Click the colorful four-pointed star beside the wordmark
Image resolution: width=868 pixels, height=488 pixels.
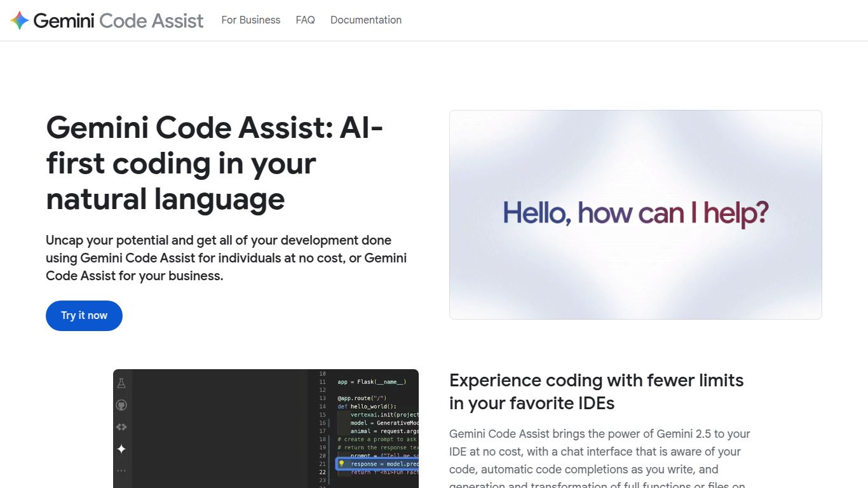click(x=20, y=20)
